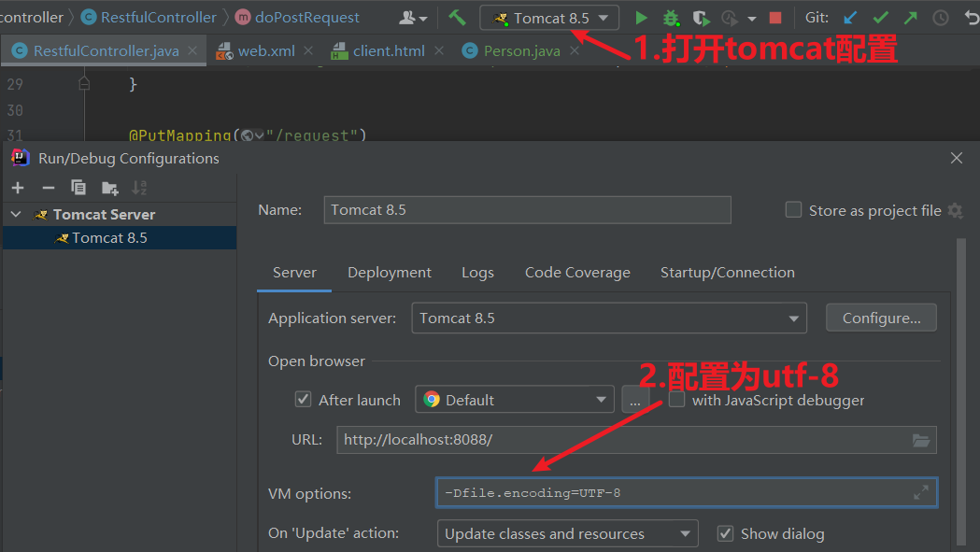Screen dimensions: 980x552
Task: Close the web.xml editor tab
Action: (x=308, y=50)
